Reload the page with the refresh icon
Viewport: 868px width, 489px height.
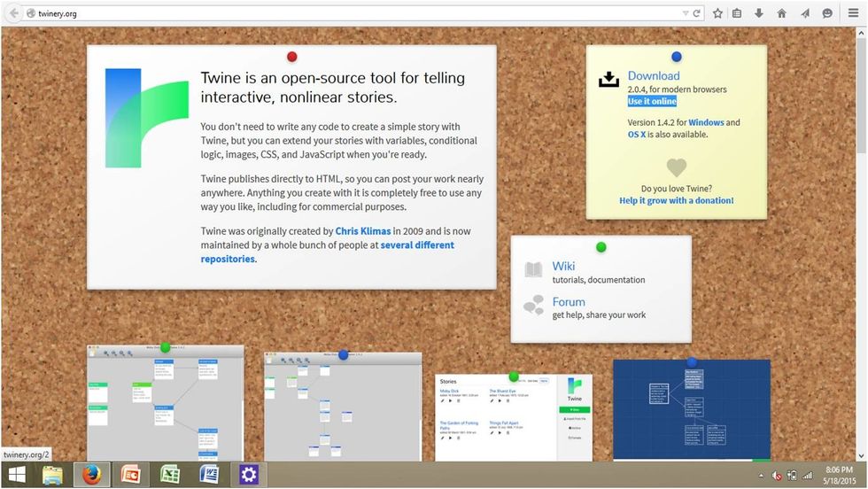click(x=697, y=13)
